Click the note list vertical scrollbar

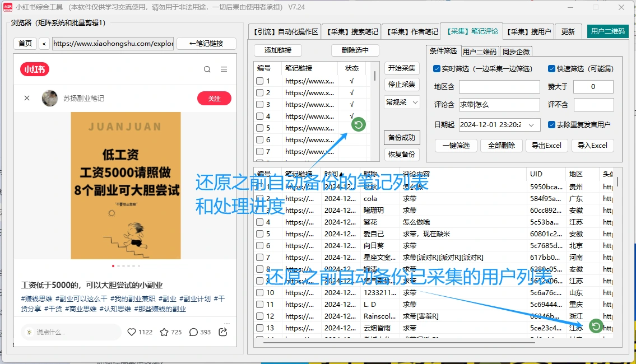click(x=375, y=111)
